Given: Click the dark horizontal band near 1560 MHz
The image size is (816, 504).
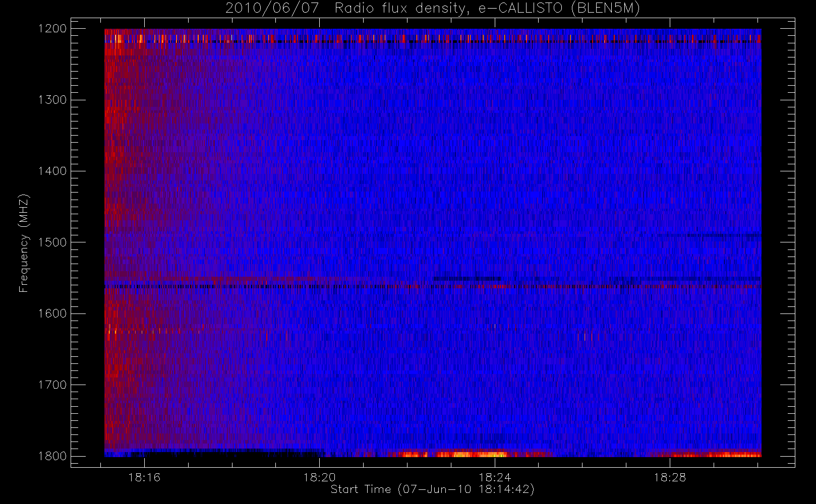Looking at the screenshot, I should [x=433, y=286].
